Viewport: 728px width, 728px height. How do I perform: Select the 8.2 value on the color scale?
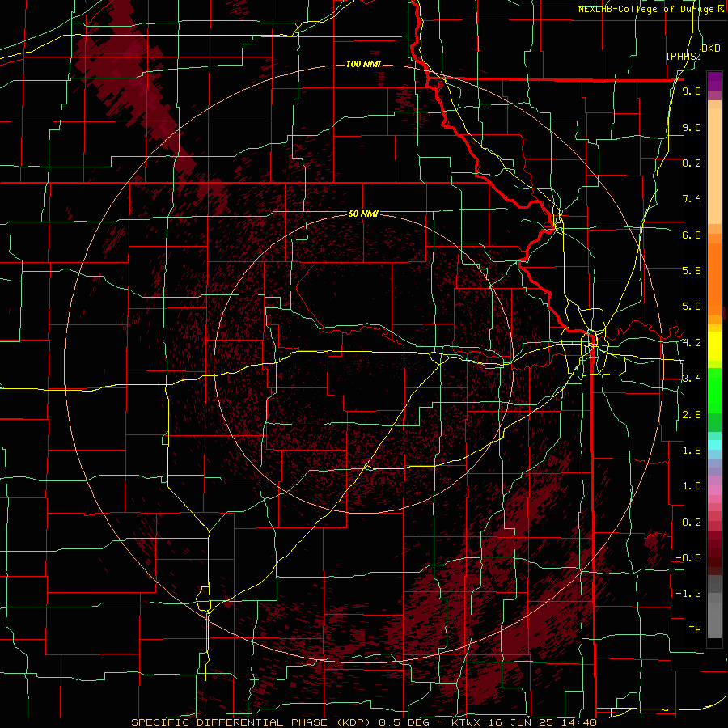692,163
